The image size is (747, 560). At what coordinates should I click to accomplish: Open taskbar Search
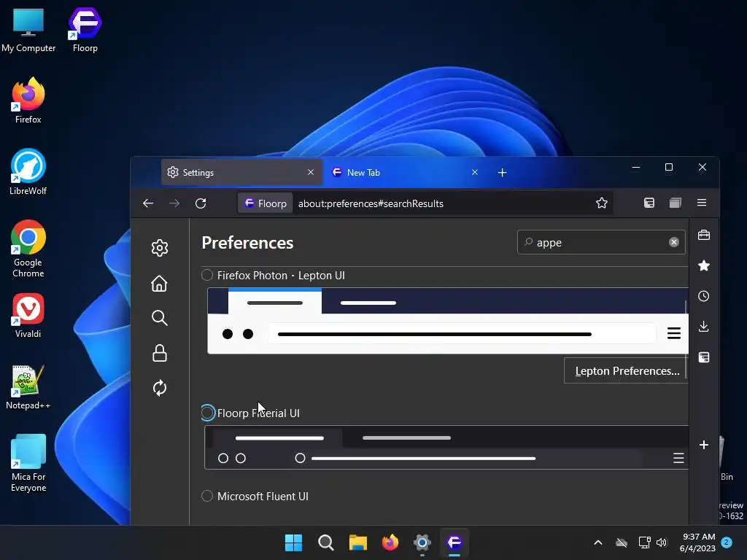[x=326, y=542]
